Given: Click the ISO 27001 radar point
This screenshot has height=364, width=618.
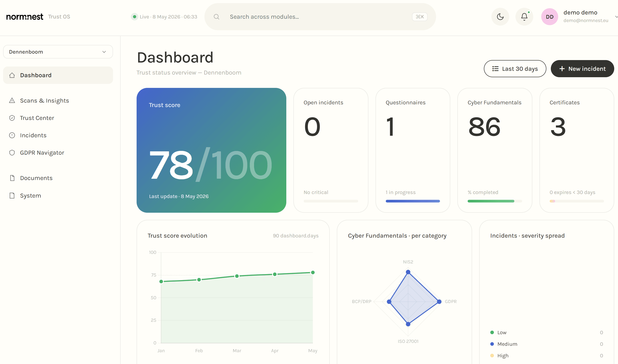Looking at the screenshot, I should [408, 324].
